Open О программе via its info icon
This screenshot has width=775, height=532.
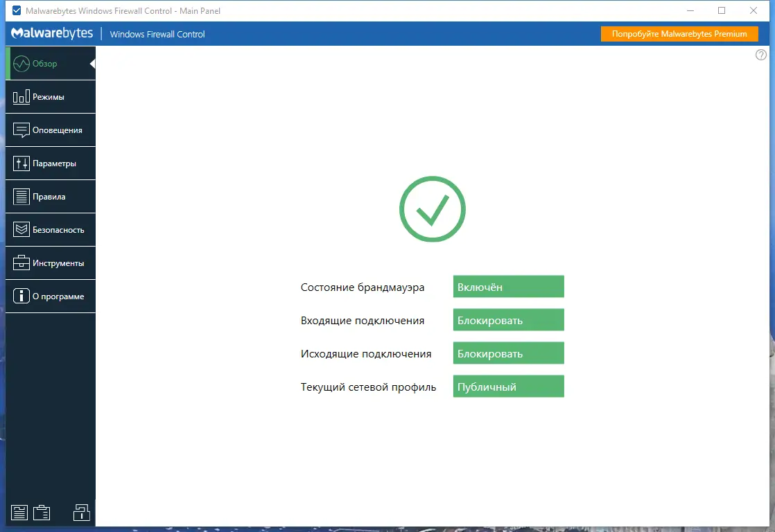pyautogui.click(x=21, y=296)
